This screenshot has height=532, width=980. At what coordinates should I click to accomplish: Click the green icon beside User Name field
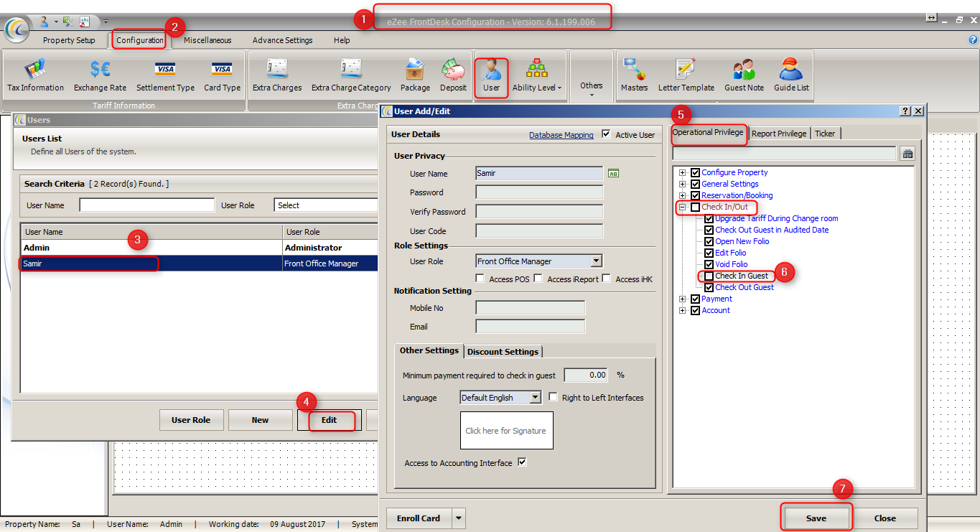[x=613, y=173]
